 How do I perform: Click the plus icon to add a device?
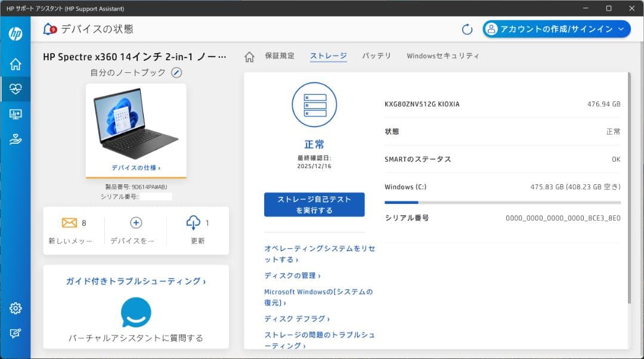(x=135, y=222)
